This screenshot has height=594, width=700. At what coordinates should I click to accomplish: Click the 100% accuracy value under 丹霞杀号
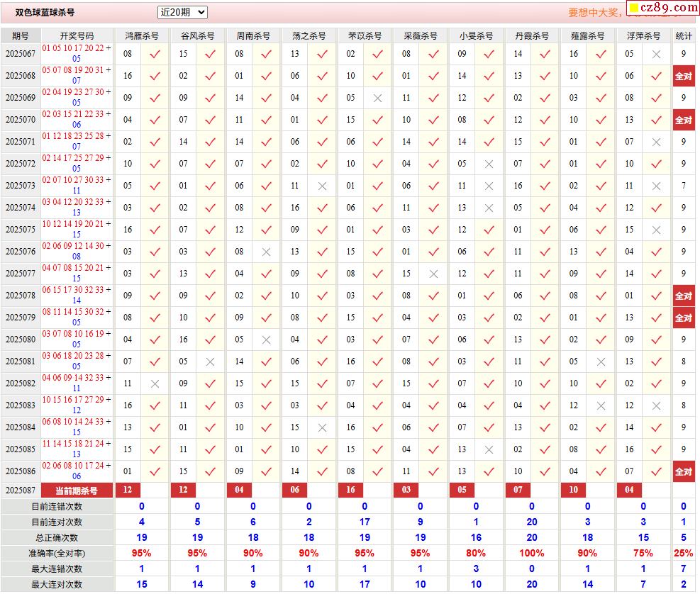[x=532, y=554]
